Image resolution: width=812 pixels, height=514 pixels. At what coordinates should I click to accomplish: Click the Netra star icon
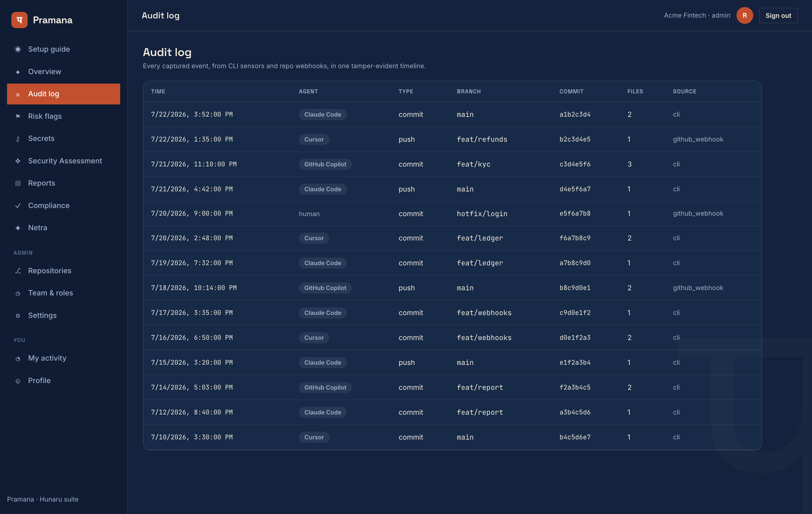(x=18, y=228)
